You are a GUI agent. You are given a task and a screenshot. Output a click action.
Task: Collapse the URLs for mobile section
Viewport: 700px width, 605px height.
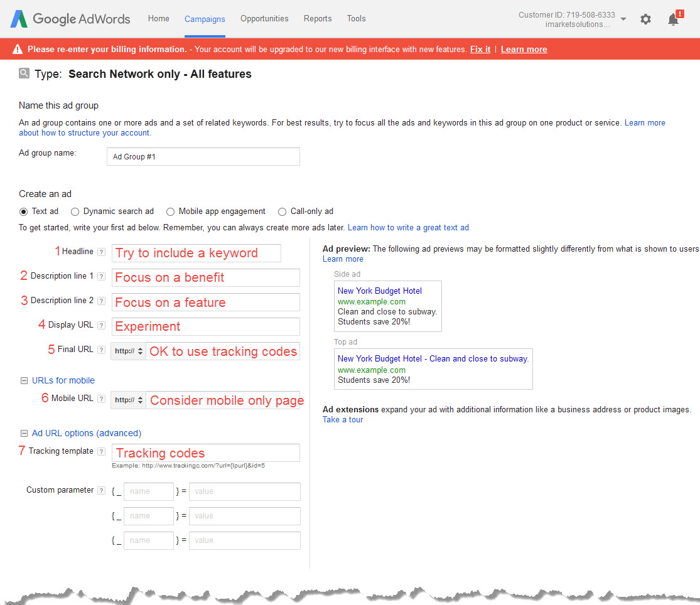pyautogui.click(x=24, y=380)
